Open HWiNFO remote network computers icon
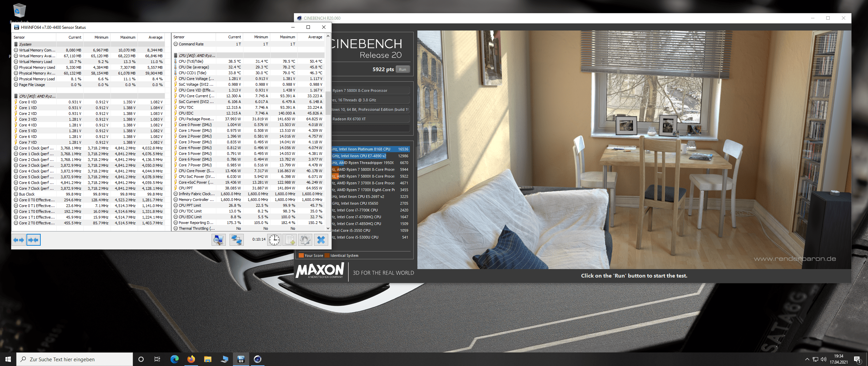 tap(236, 240)
